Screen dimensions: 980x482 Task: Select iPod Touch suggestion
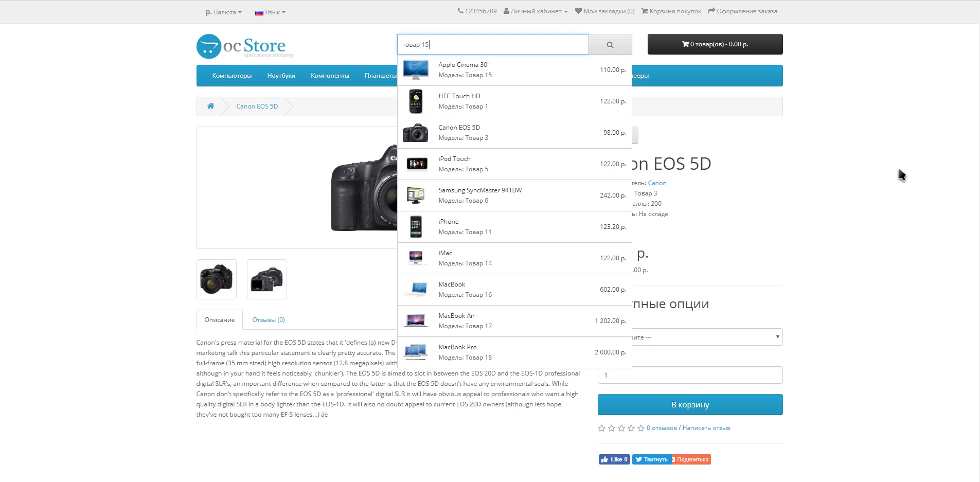point(514,164)
